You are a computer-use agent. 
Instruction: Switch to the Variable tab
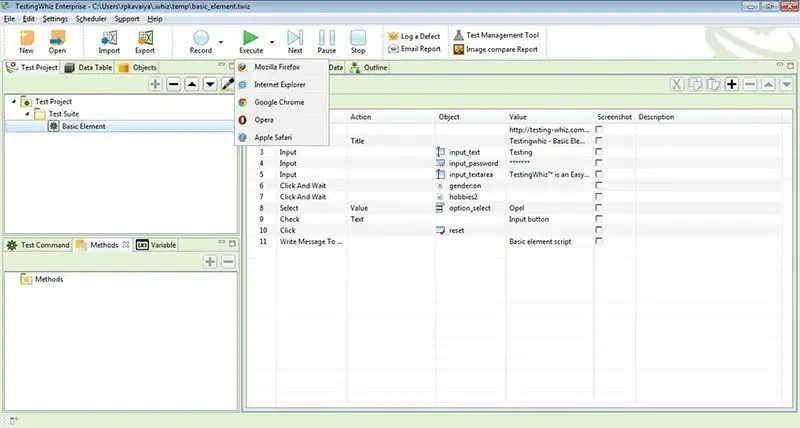coord(157,245)
